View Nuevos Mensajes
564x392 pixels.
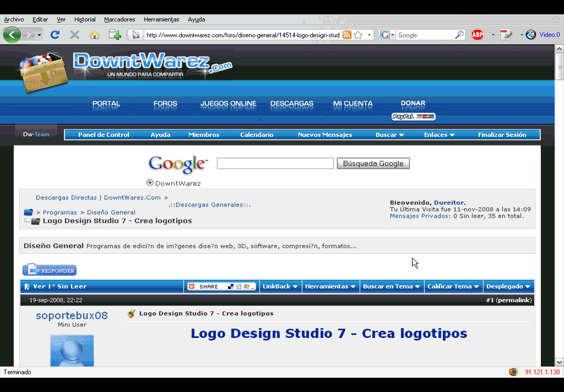click(x=325, y=135)
